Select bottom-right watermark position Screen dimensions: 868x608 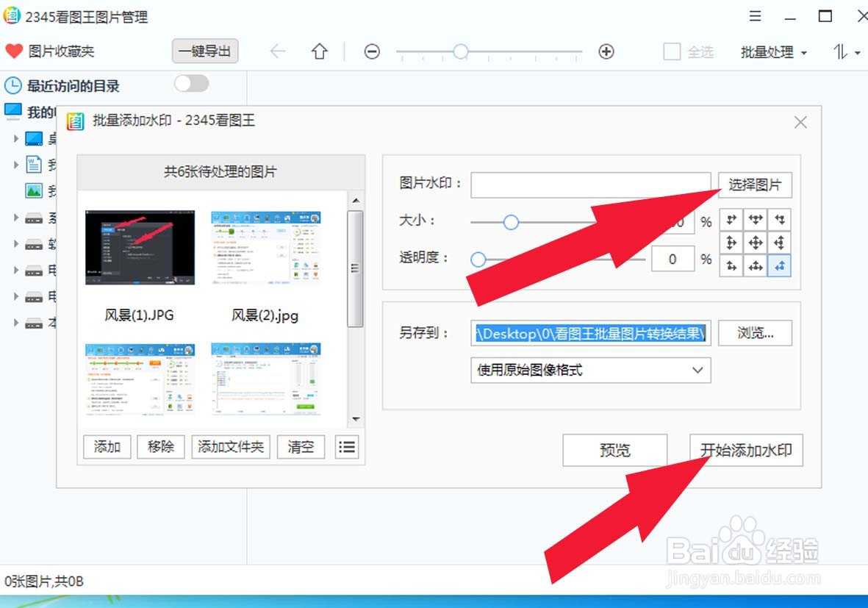tap(779, 266)
